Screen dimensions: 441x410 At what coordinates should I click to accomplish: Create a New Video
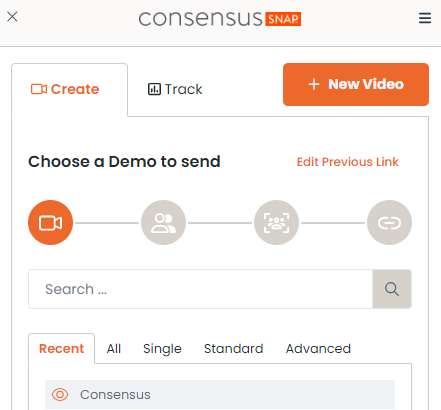coord(356,84)
